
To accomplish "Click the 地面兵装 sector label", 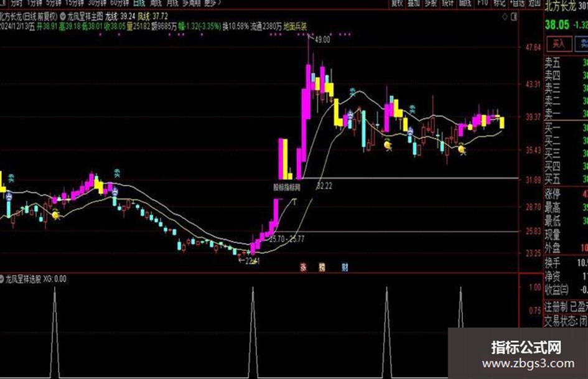I will pos(295,27).
